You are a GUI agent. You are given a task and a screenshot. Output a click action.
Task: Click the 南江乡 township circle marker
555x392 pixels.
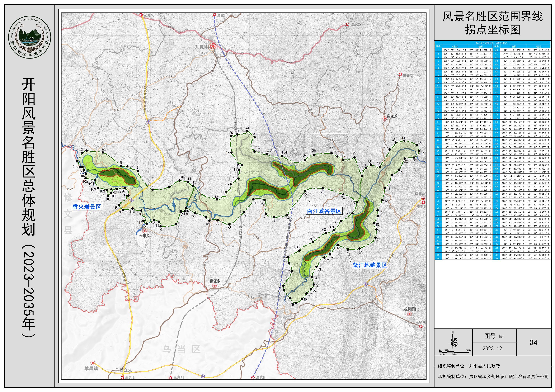tap(214, 286)
